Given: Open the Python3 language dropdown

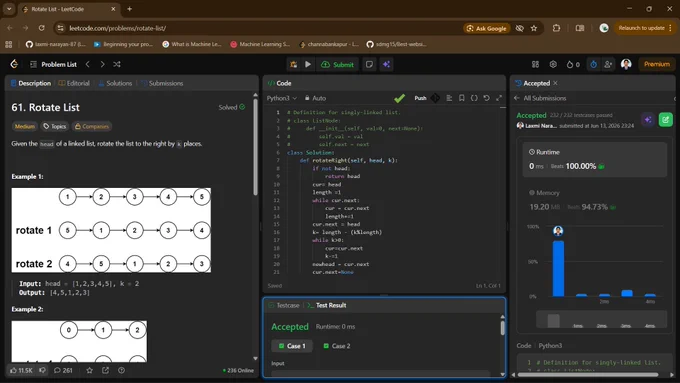Looking at the screenshot, I should coord(281,98).
